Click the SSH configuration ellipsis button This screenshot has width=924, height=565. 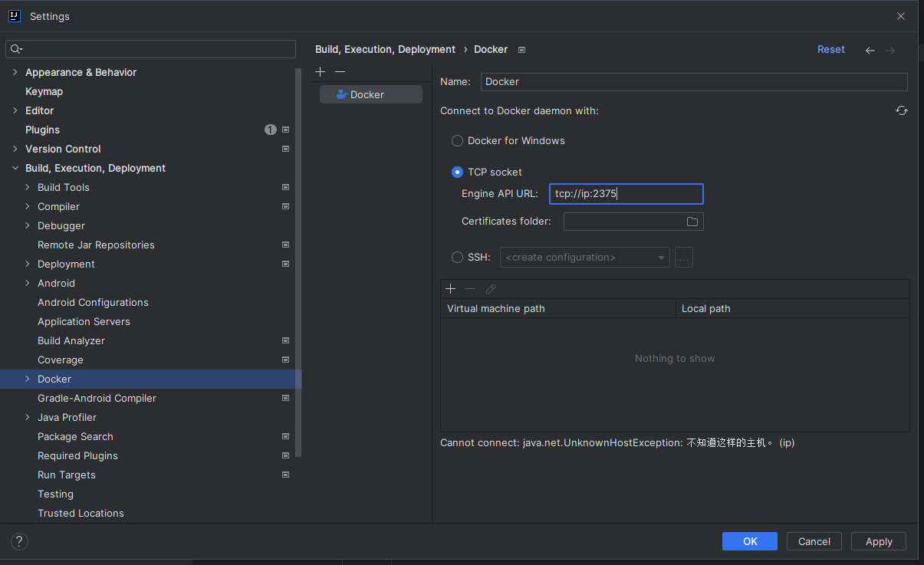684,258
